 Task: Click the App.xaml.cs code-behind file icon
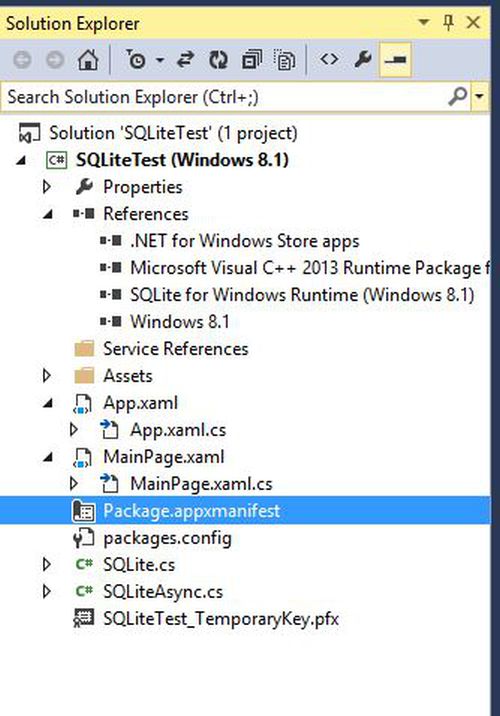(110, 430)
